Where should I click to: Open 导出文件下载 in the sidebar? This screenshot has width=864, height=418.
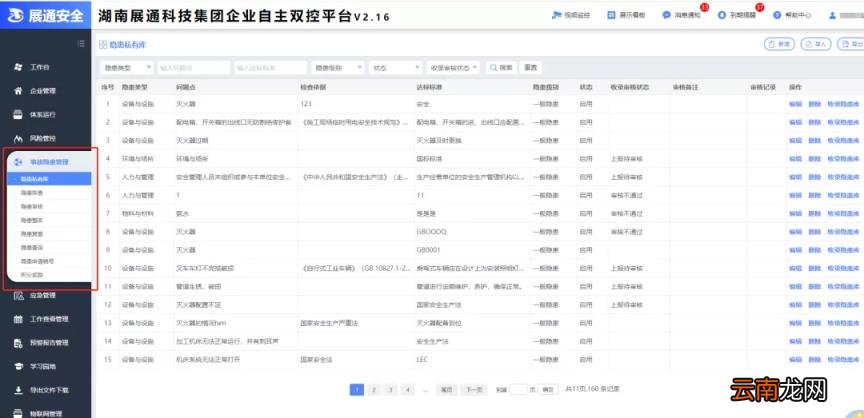49,390
